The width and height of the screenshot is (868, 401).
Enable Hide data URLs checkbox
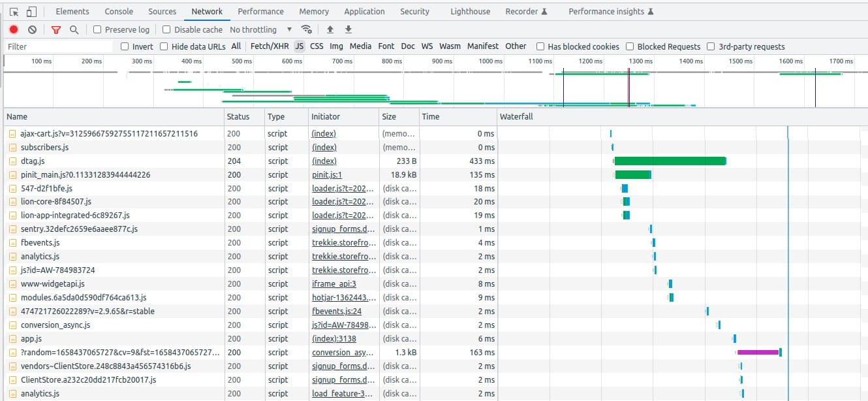click(164, 46)
